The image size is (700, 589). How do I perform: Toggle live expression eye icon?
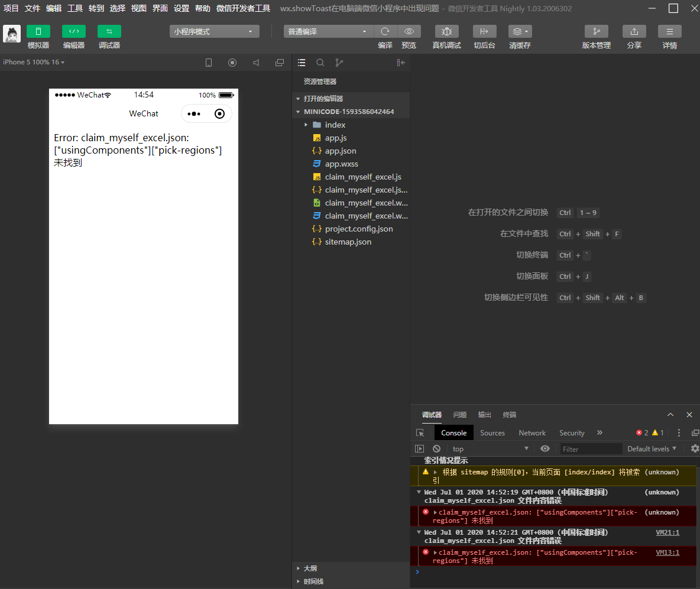tap(545, 448)
